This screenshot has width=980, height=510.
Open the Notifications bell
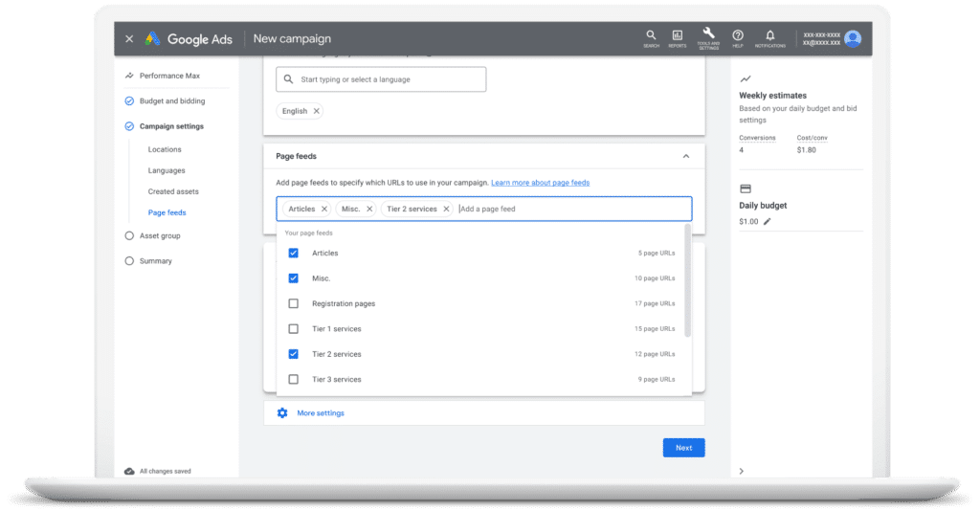pyautogui.click(x=770, y=38)
